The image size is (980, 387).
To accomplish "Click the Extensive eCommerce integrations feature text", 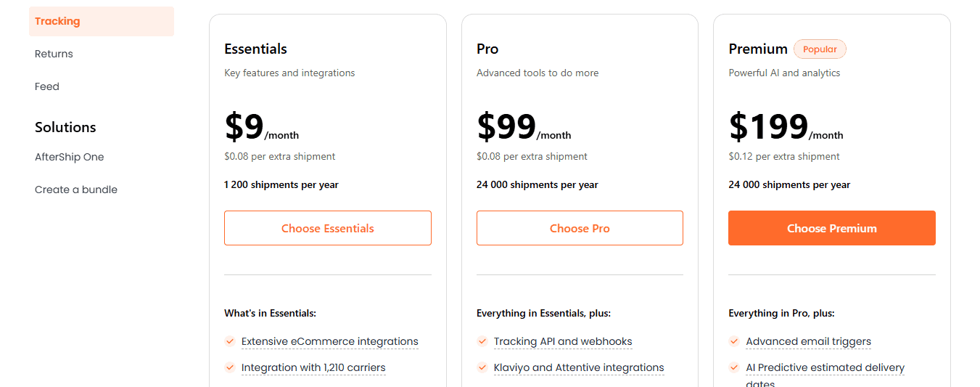I will pyautogui.click(x=330, y=341).
